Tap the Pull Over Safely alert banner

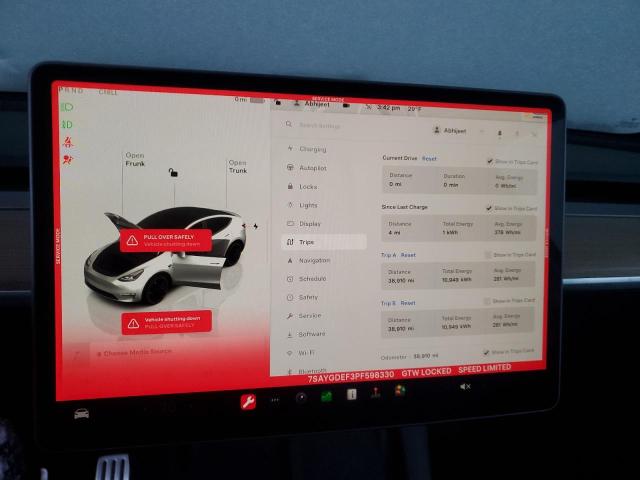coord(166,240)
